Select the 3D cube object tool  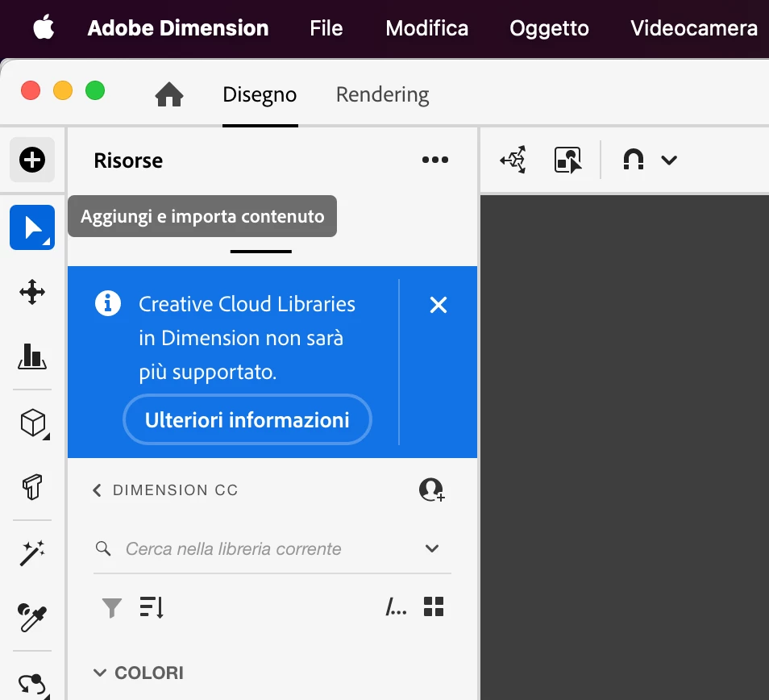(34, 423)
